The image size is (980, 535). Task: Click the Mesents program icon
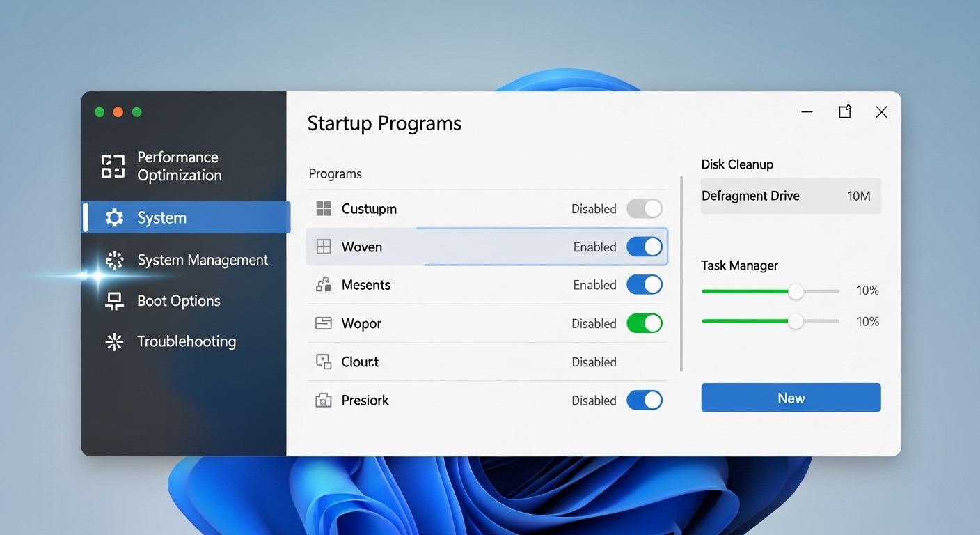click(x=324, y=285)
